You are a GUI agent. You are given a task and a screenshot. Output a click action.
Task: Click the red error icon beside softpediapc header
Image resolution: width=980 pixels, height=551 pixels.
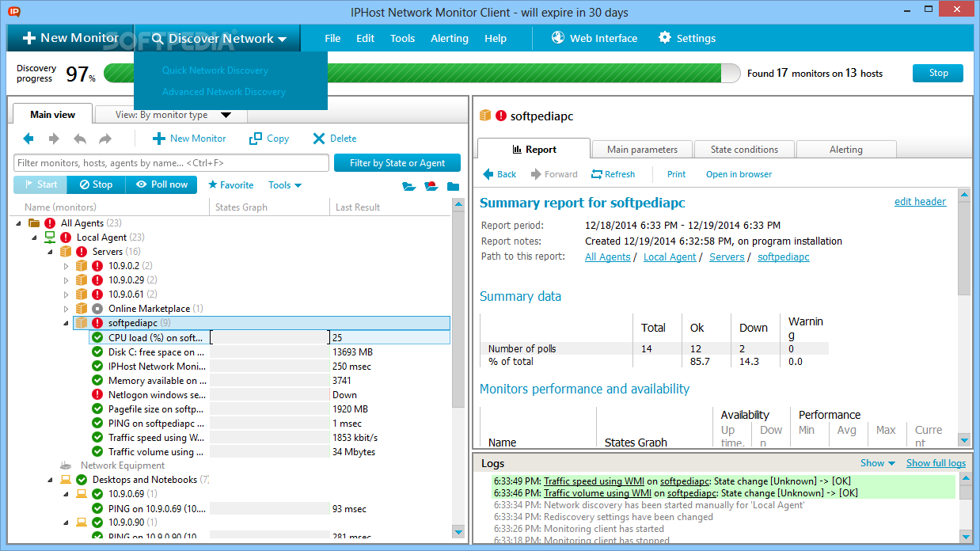pyautogui.click(x=501, y=116)
